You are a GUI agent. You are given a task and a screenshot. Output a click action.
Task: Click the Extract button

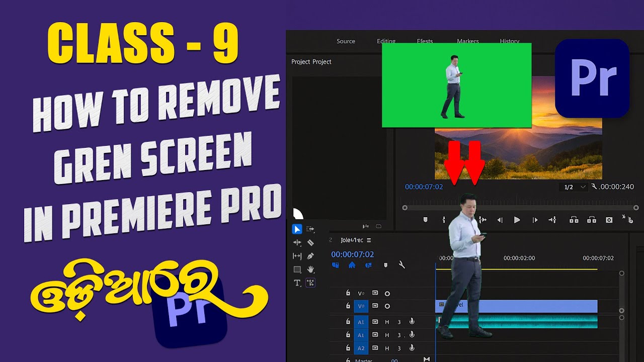(592, 220)
